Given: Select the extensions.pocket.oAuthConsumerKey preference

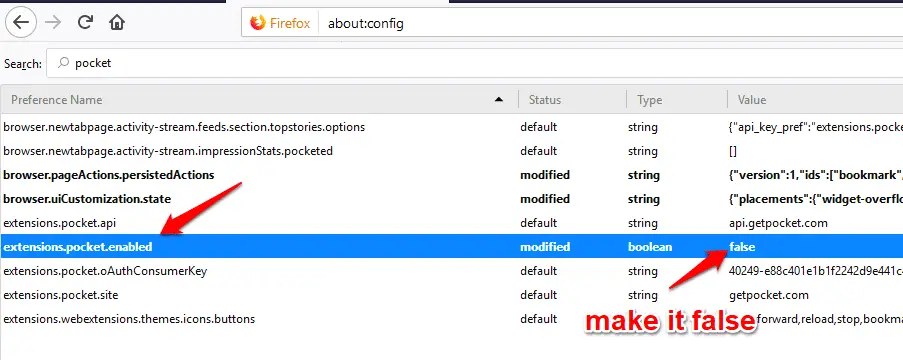Looking at the screenshot, I should 452,271.
